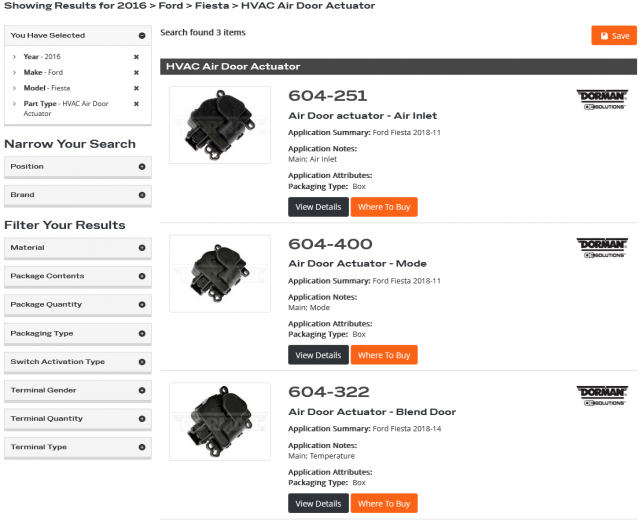The image size is (640, 524).
Task: Open the 604-400 product image
Action: [219, 272]
